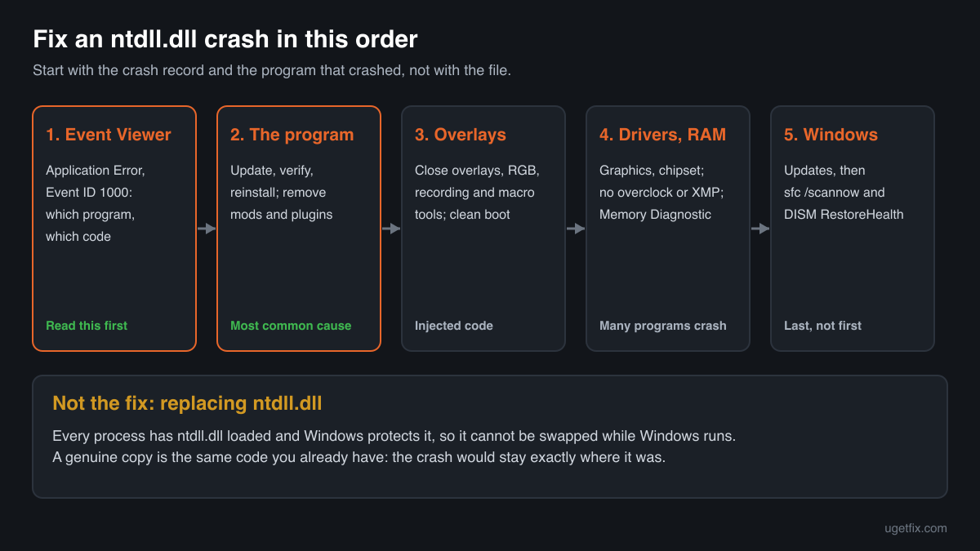This screenshot has width=980, height=551.
Task: Open the ugetfix.com source link
Action: pos(915,528)
